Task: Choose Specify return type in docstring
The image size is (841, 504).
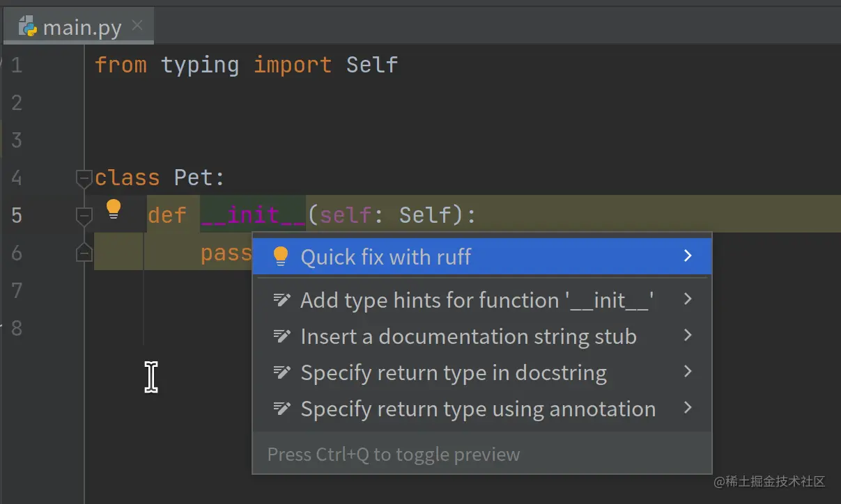Action: pyautogui.click(x=481, y=372)
